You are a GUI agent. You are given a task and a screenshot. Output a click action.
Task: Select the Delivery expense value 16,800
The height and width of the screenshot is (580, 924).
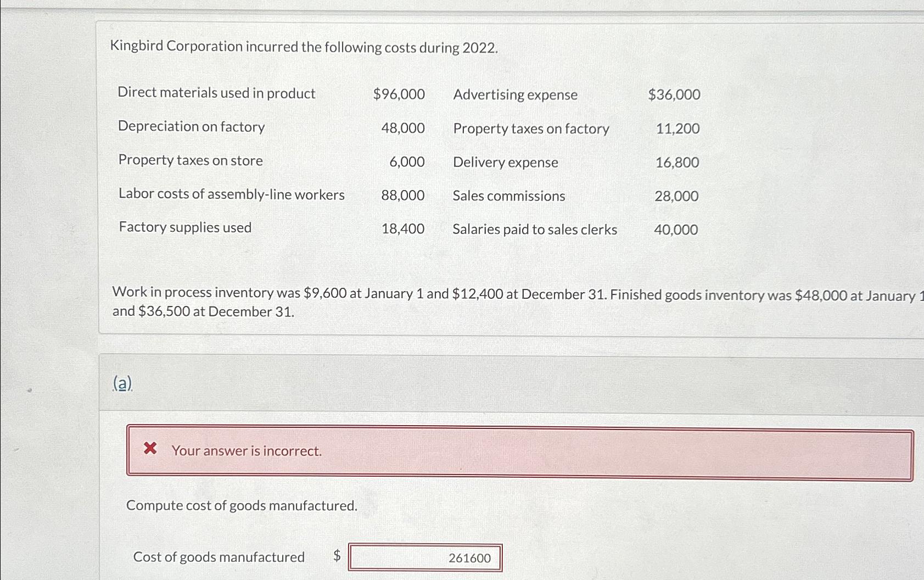[x=678, y=162]
